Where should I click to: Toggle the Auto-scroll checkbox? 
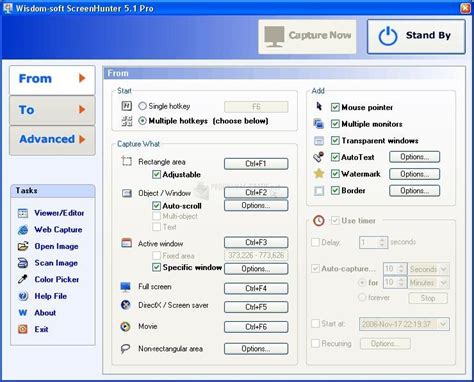pyautogui.click(x=156, y=206)
